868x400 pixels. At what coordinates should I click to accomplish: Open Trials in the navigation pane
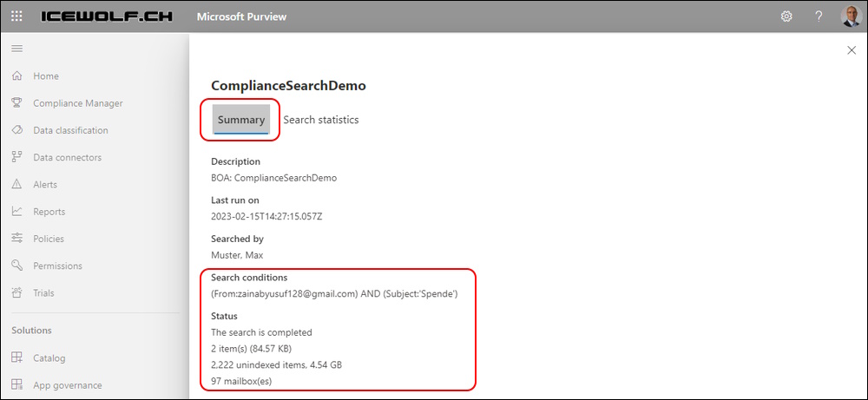tap(43, 292)
